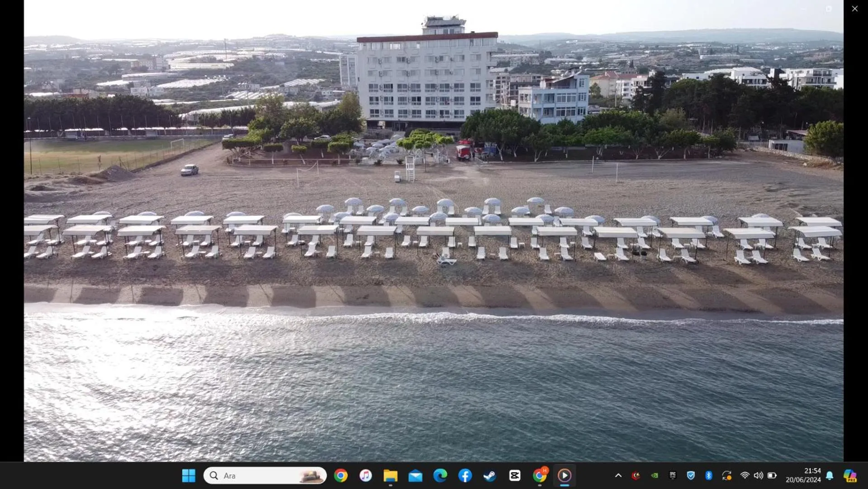Expand hidden system tray icons
This screenshot has height=489, width=868.
(x=618, y=475)
